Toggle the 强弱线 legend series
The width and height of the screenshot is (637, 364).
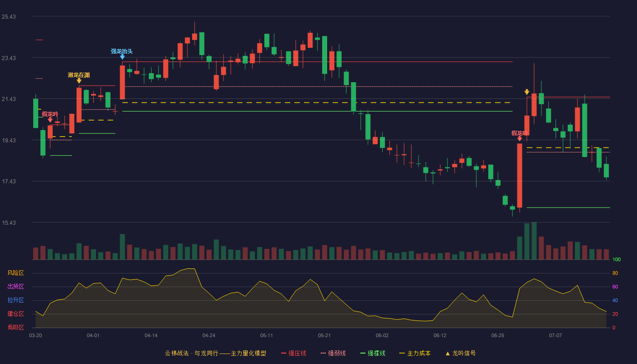point(333,353)
